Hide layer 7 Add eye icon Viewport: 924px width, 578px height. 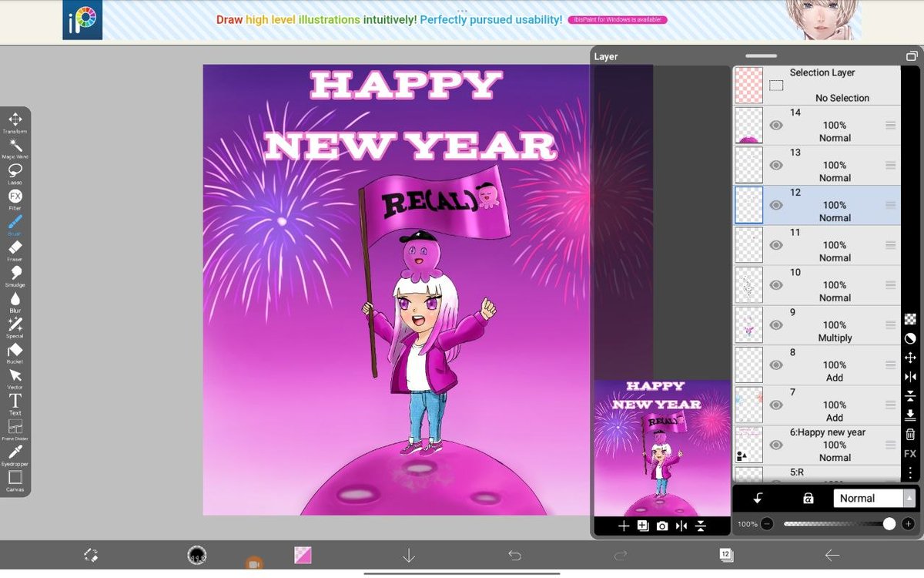click(776, 405)
